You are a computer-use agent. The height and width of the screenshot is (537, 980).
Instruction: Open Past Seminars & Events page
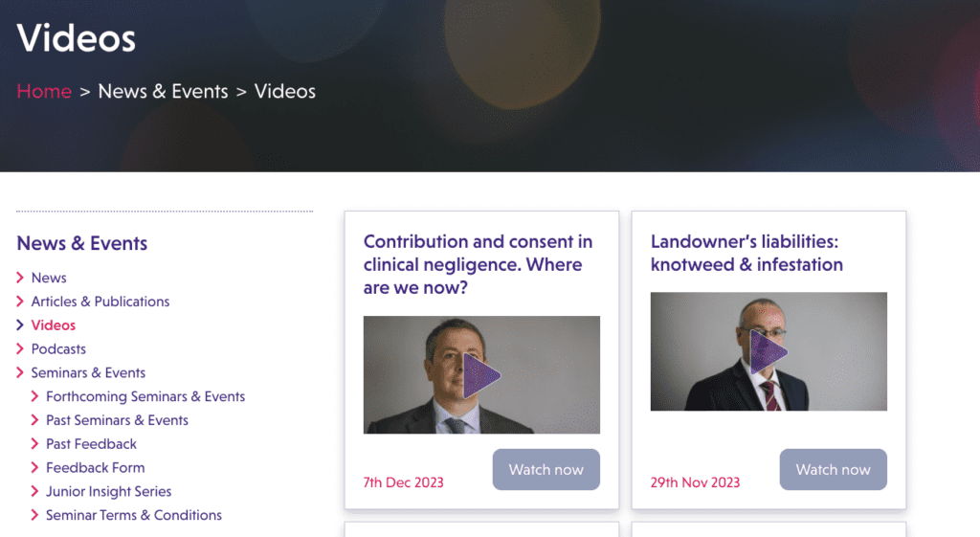click(x=117, y=420)
